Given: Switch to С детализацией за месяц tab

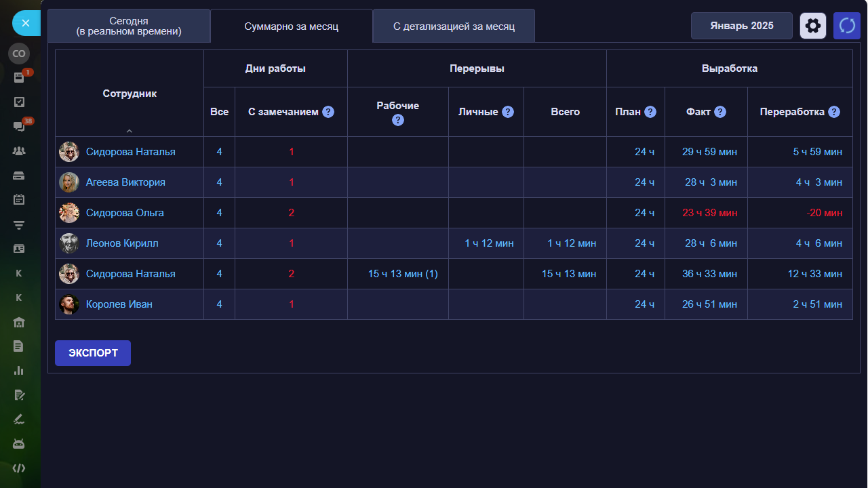Looking at the screenshot, I should click(x=454, y=26).
